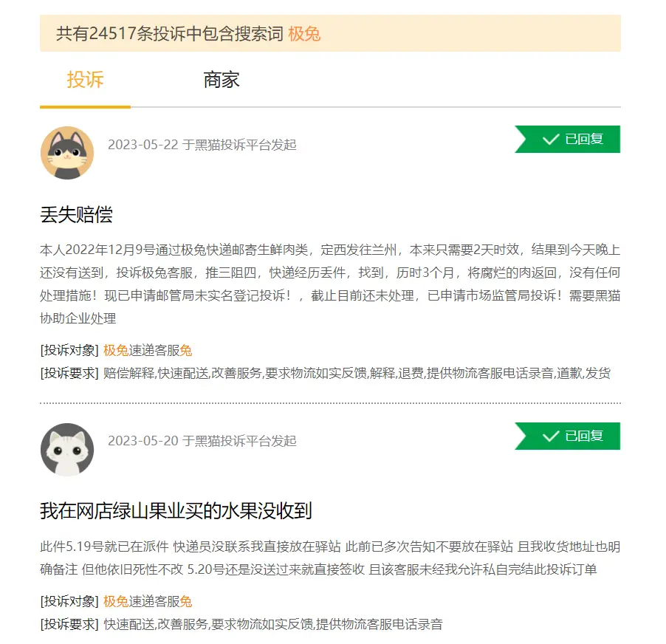Open the complaint titled 丢失赔偿
The image size is (666, 644).
click(77, 214)
